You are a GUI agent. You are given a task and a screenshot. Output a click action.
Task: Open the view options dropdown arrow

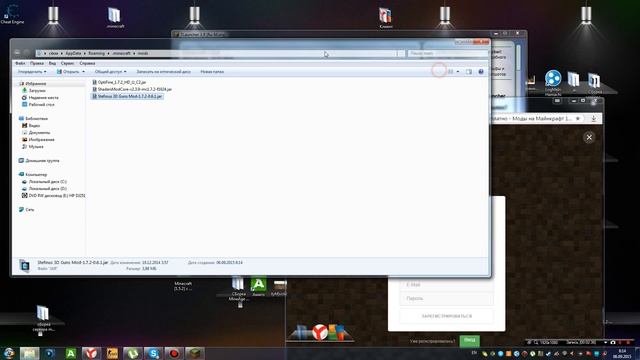tap(458, 72)
